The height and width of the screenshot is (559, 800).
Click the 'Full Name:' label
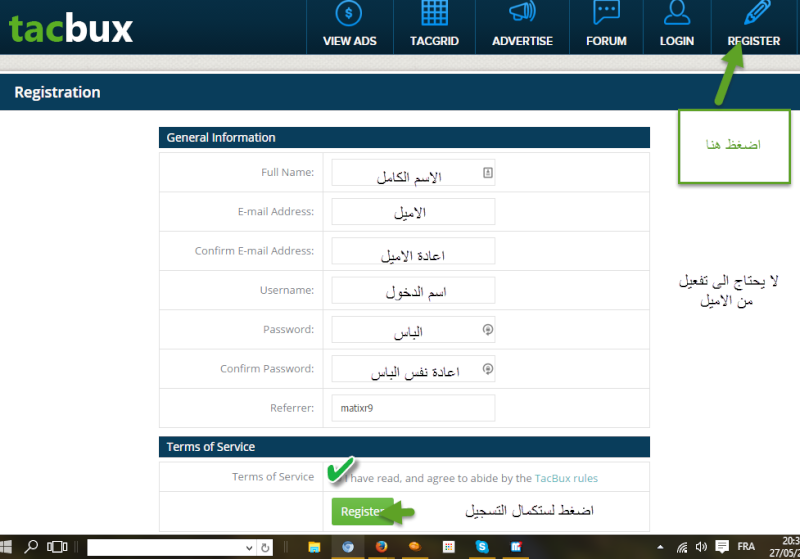(x=287, y=172)
